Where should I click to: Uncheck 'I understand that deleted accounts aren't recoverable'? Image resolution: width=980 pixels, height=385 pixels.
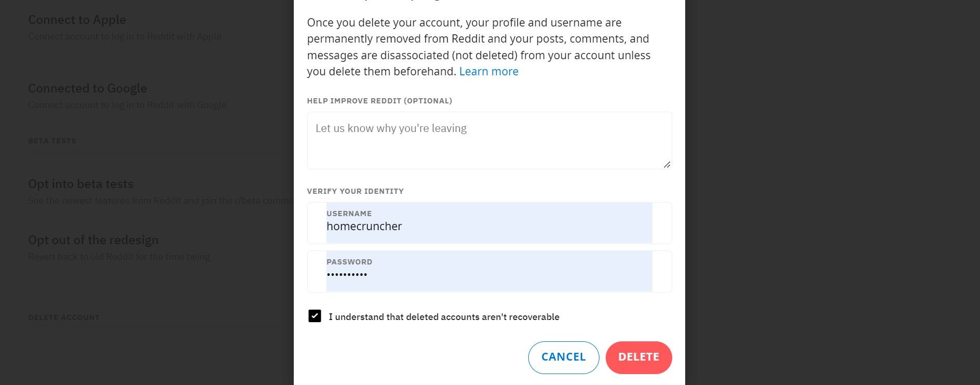(315, 316)
